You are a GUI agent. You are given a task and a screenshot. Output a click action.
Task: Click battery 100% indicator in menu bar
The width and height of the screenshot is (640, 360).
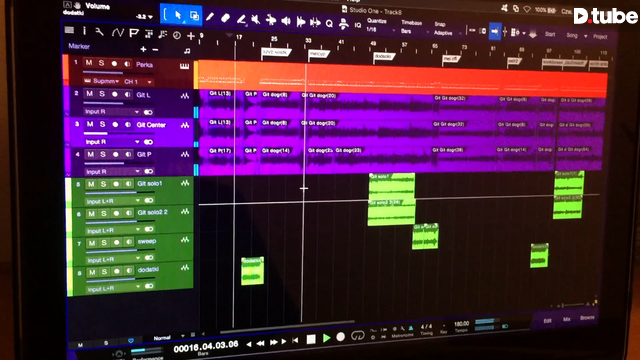point(546,10)
